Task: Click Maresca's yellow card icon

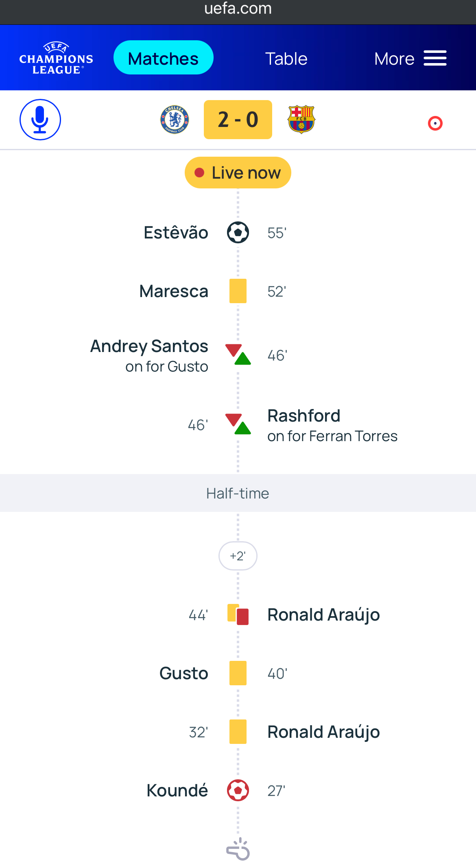Action: point(238,291)
